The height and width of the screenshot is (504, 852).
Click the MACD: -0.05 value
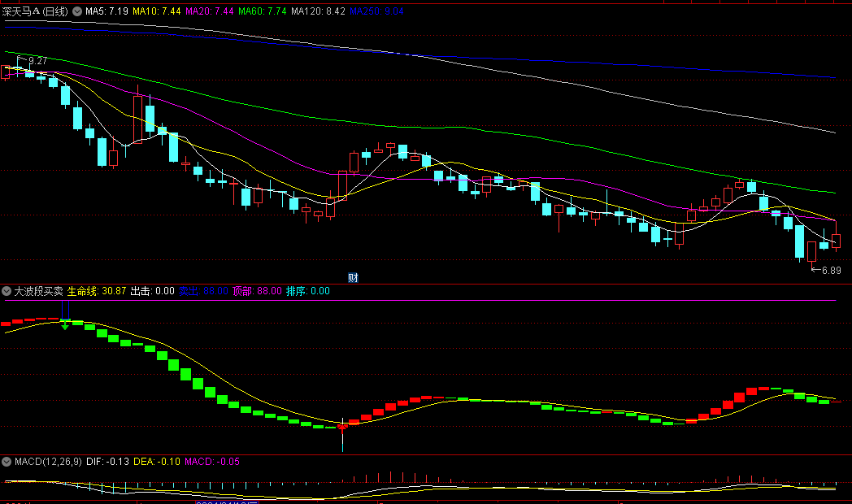coord(212,462)
